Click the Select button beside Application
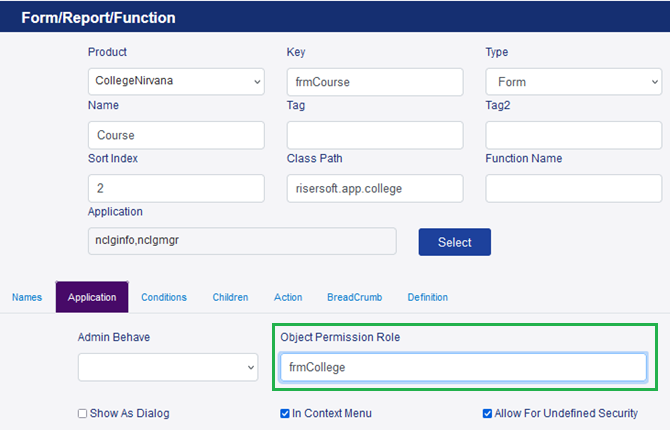Screen dimensions: 670x430 (x=455, y=242)
